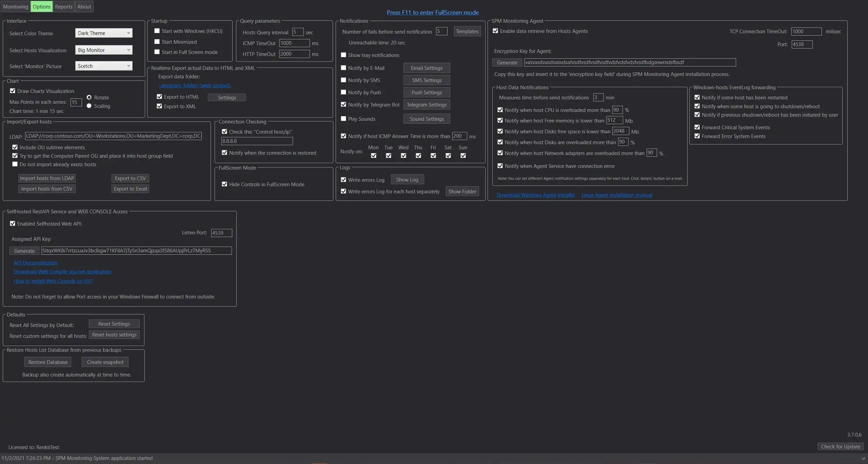Click the Listen Port input field

click(x=221, y=233)
